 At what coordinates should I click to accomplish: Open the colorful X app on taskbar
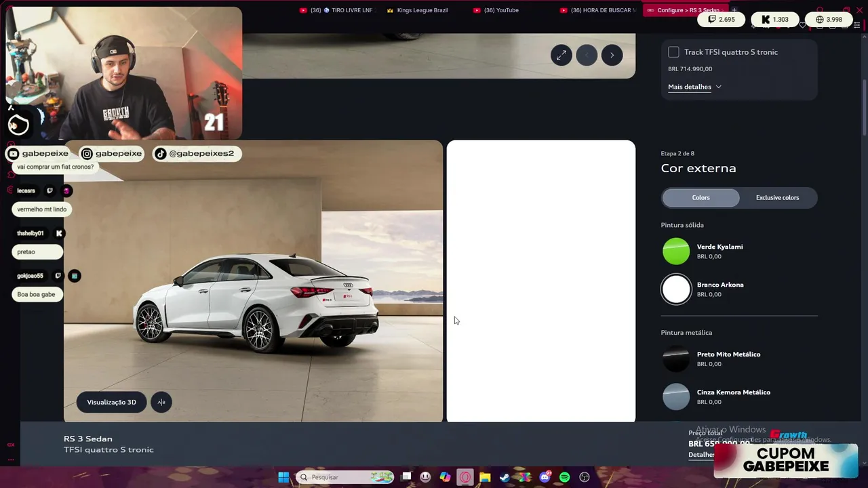pos(524,477)
